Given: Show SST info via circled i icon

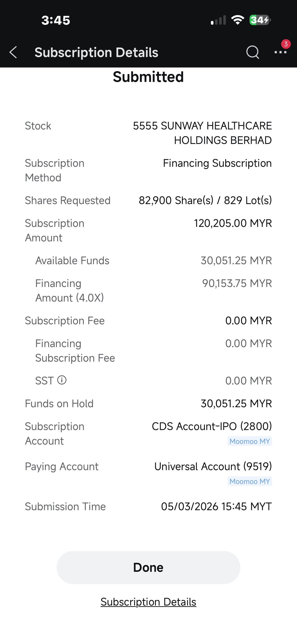Looking at the screenshot, I should (62, 380).
